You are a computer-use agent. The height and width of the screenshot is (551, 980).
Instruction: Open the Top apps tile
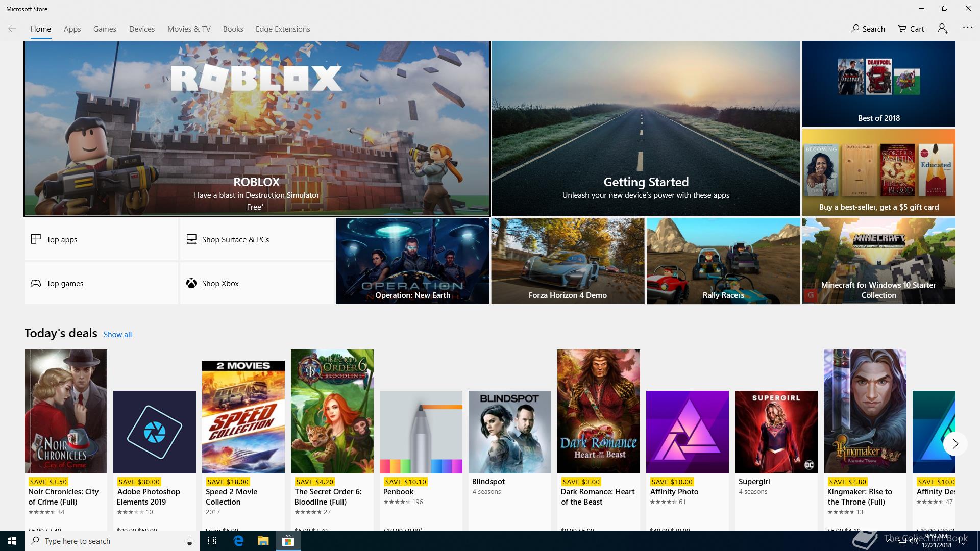101,239
